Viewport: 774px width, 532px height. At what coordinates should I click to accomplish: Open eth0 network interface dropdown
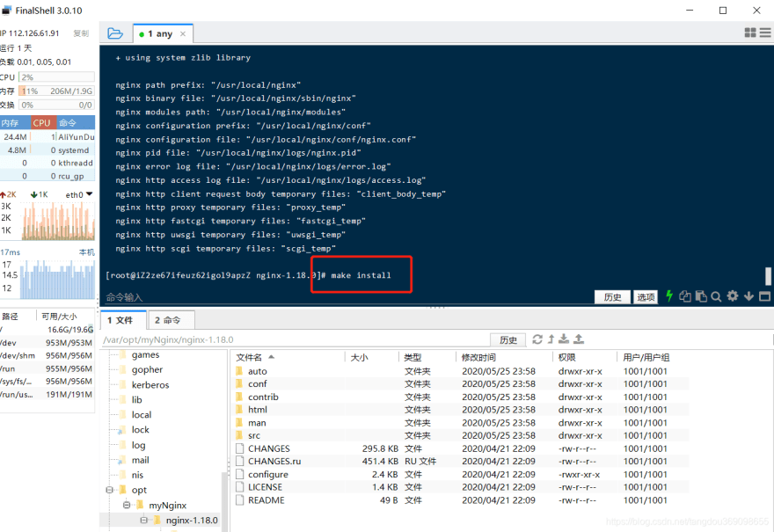click(x=79, y=194)
